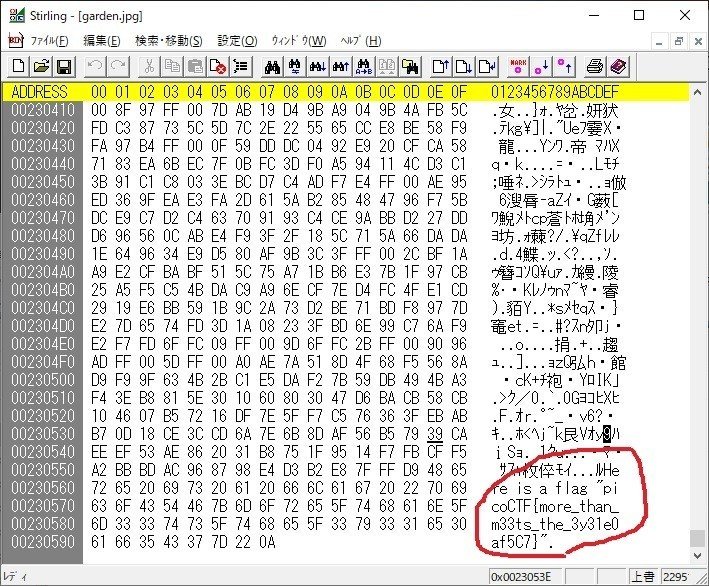This screenshot has width=709, height=586.
Task: Set a MARK at cursor
Action: click(x=518, y=67)
